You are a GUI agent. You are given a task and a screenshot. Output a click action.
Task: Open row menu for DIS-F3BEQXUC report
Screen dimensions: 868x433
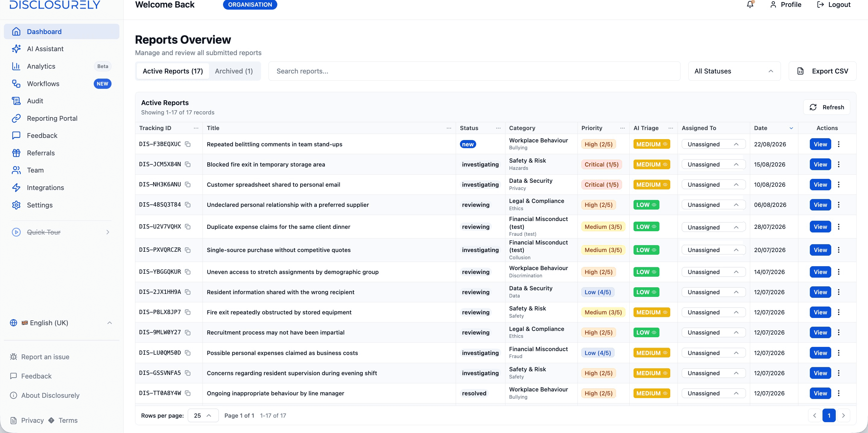[x=838, y=144]
